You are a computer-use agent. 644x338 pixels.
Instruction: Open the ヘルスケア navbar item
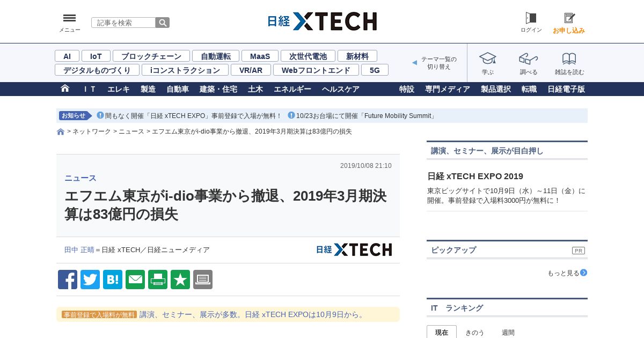(x=341, y=89)
